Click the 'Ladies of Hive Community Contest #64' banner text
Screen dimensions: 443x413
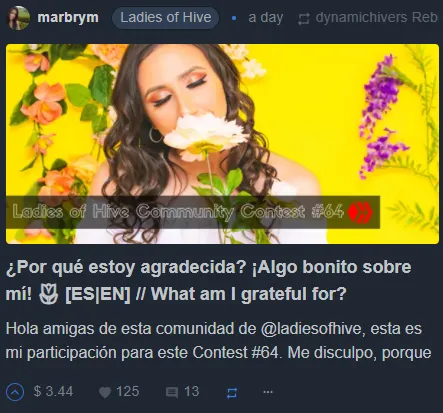tap(178, 212)
